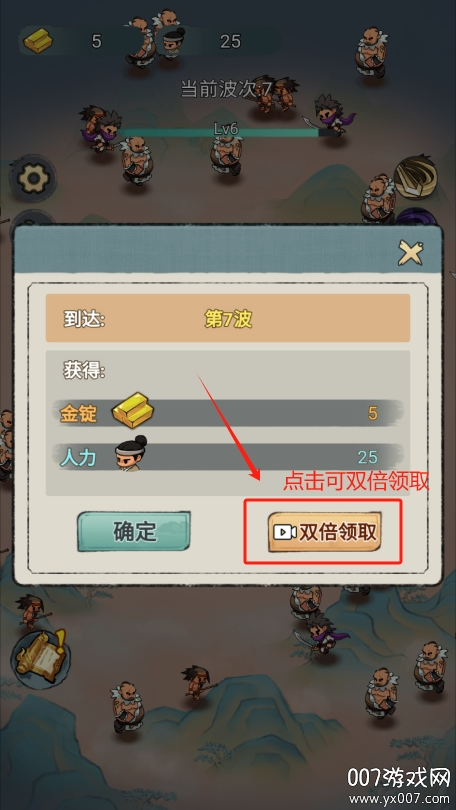The width and height of the screenshot is (456, 810).
Task: Select the golden fan skill icon
Action: pyautogui.click(x=417, y=178)
